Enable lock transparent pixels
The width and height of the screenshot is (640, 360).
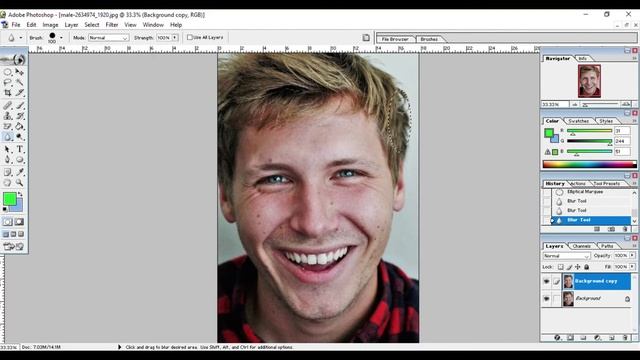tap(560, 267)
